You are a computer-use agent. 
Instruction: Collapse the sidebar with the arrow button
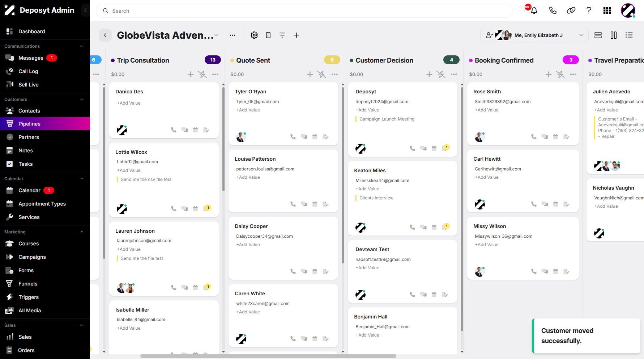point(86,10)
